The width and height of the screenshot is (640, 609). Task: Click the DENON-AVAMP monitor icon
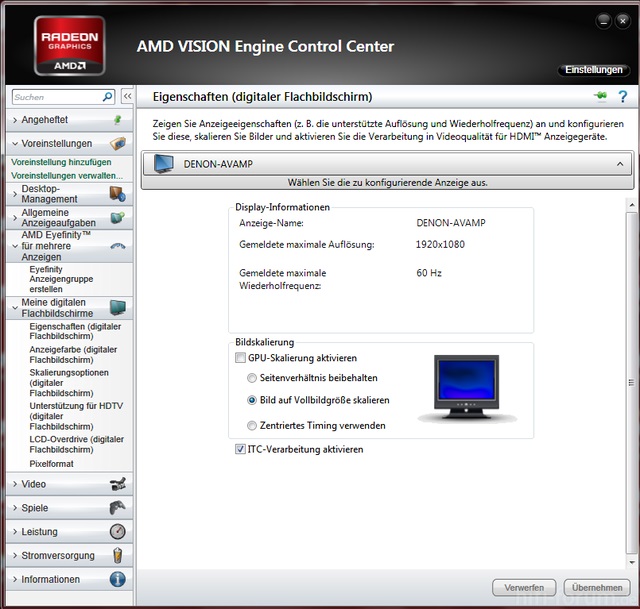click(164, 164)
